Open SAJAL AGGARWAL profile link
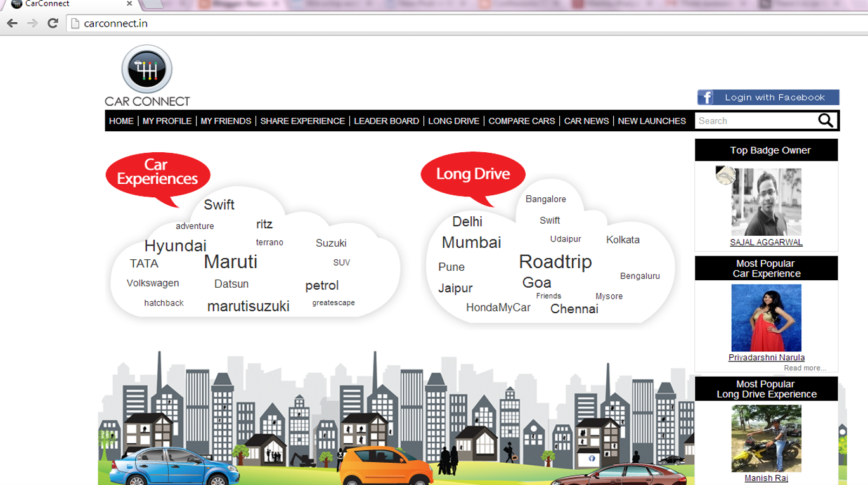868x485 pixels. coord(766,242)
